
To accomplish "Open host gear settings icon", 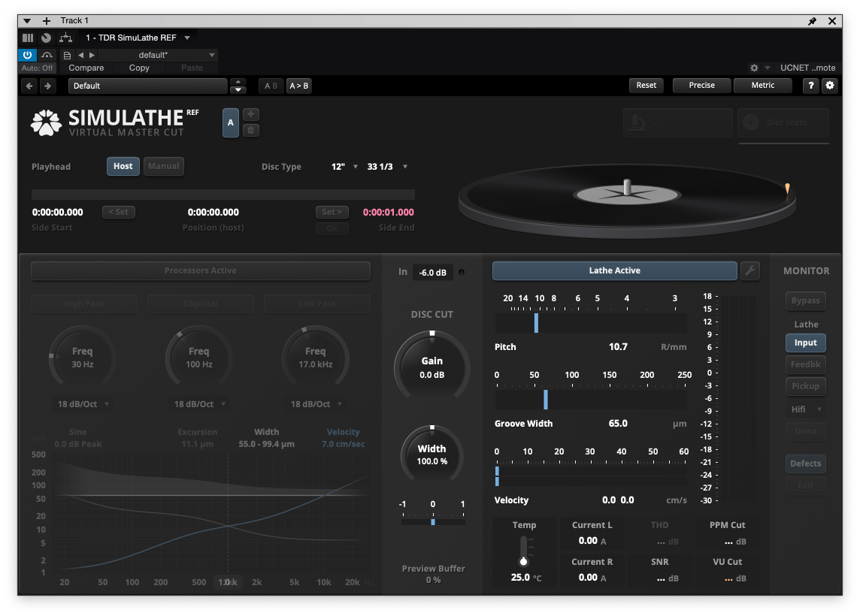I will (754, 68).
